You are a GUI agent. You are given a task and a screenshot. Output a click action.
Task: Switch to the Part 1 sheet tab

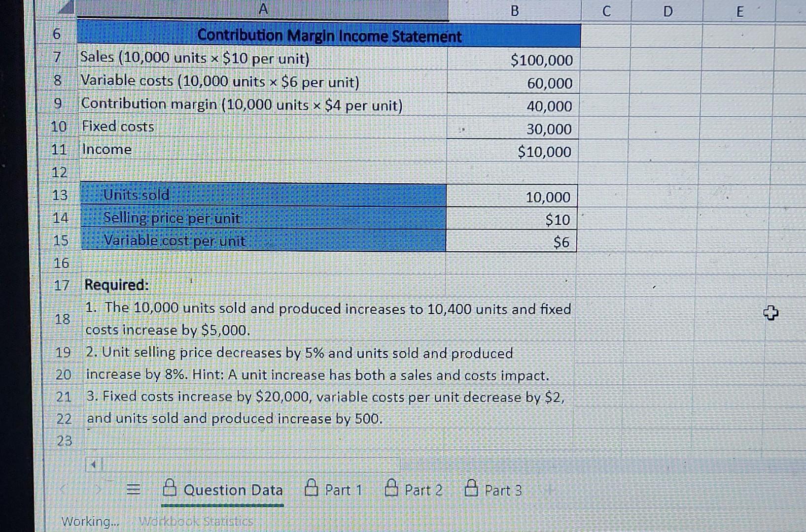344,490
